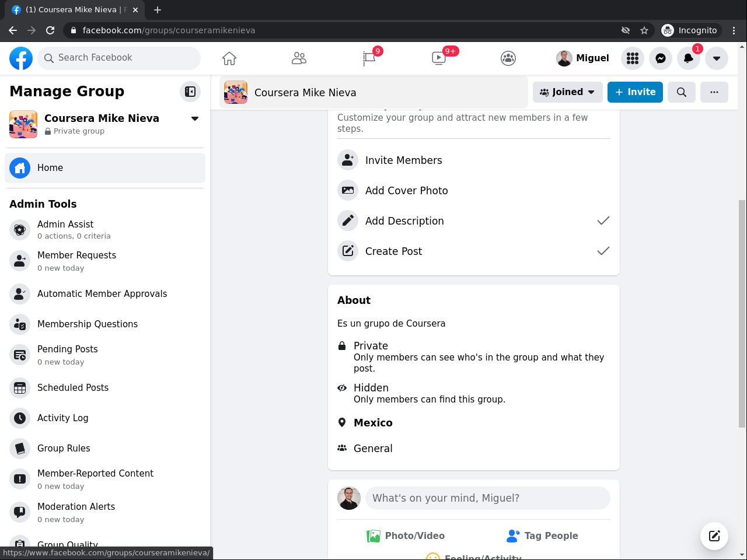The image size is (747, 560).
Task: Click the Facebook logo icon
Action: coord(21,58)
